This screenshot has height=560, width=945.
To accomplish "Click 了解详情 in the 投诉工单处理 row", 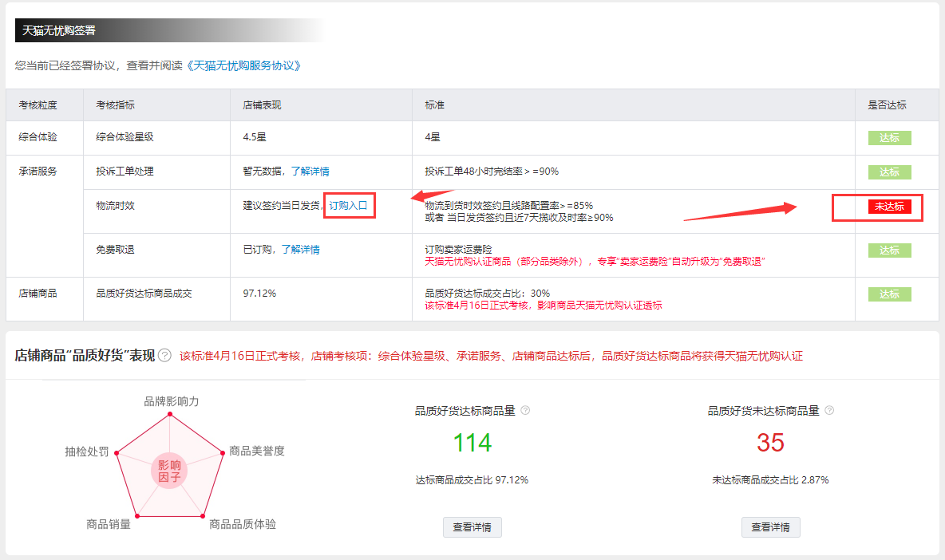I will click(310, 172).
